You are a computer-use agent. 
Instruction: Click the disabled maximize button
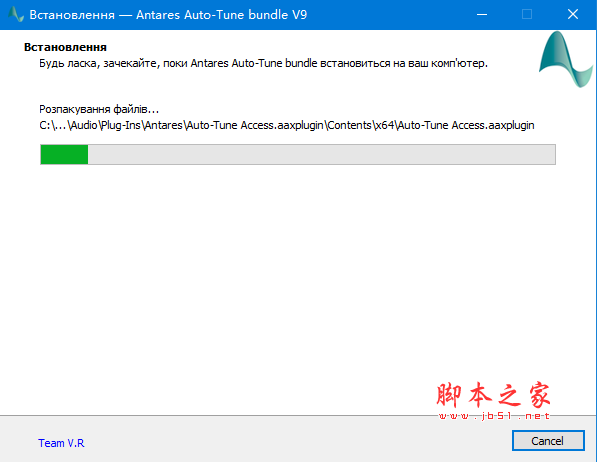click(x=527, y=14)
